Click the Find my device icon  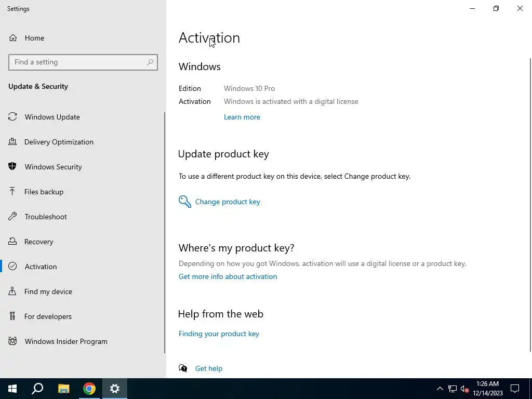[12, 291]
